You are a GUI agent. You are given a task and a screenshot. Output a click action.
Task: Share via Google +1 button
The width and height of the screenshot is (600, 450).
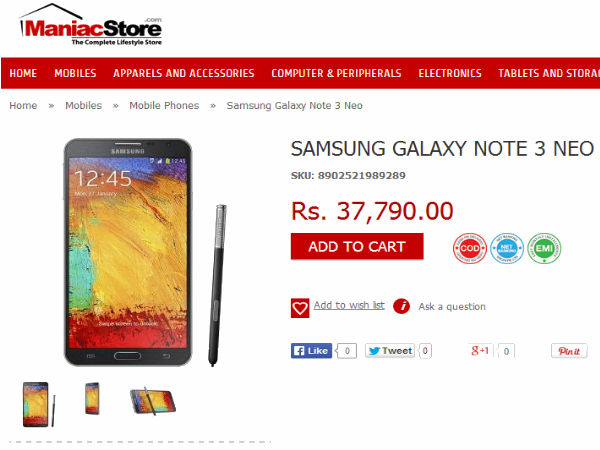(480, 351)
